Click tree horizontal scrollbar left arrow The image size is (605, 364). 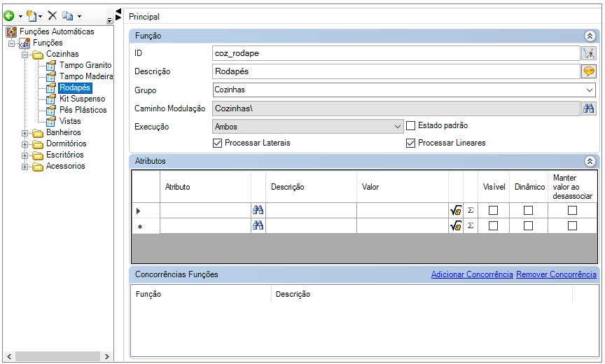[x=10, y=356]
